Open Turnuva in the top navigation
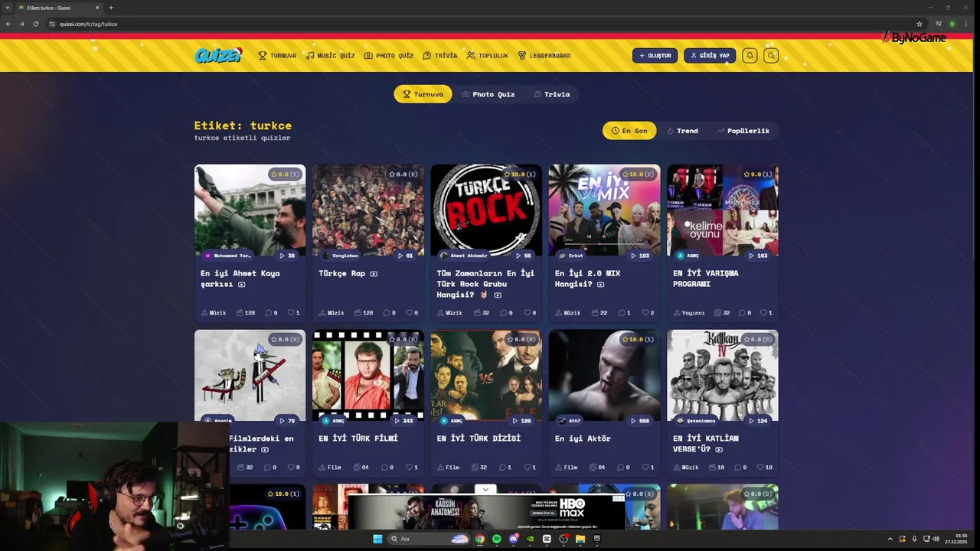980x551 pixels. (x=277, y=56)
